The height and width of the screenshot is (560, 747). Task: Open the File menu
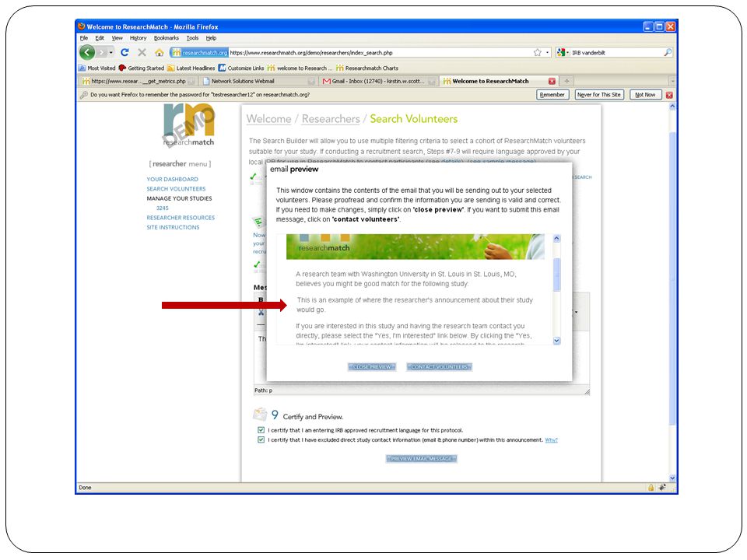click(x=84, y=38)
